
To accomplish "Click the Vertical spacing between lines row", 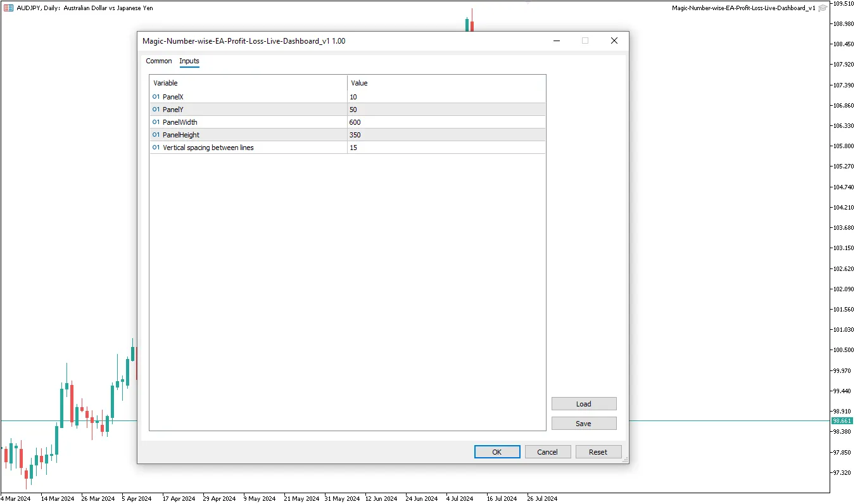I will point(348,148).
